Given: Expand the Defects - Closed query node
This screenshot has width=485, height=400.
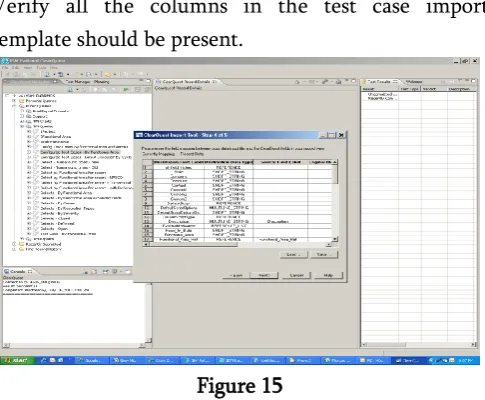Looking at the screenshot, I should 29,219.
